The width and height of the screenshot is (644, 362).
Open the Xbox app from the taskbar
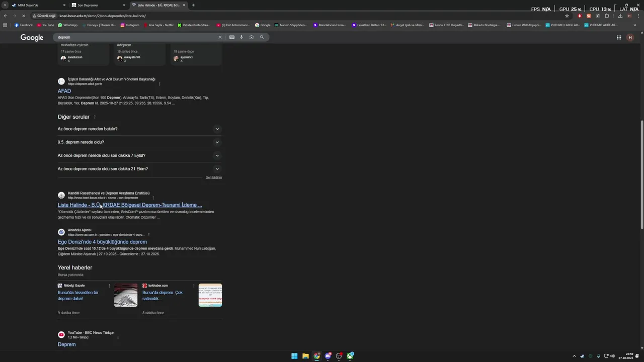coord(350,356)
